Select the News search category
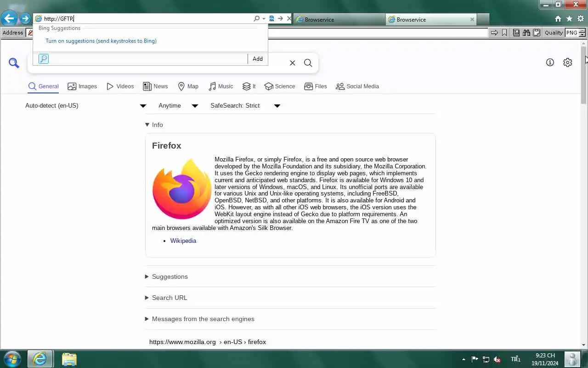 tap(155, 86)
